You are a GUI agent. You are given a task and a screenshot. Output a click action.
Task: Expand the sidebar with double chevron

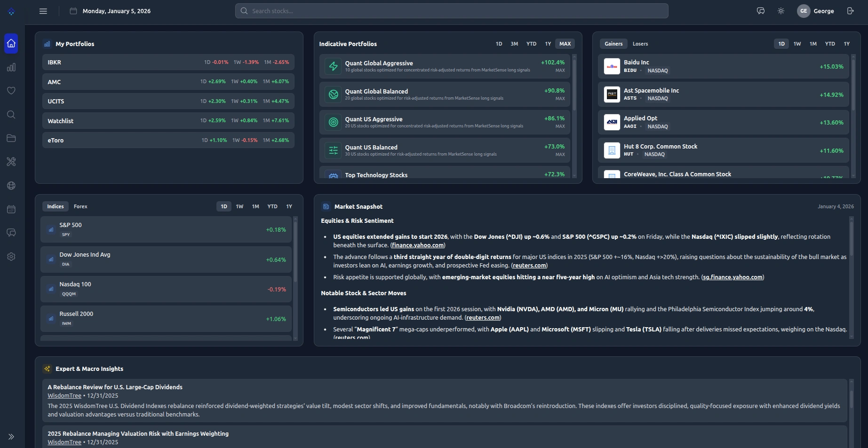click(x=11, y=437)
